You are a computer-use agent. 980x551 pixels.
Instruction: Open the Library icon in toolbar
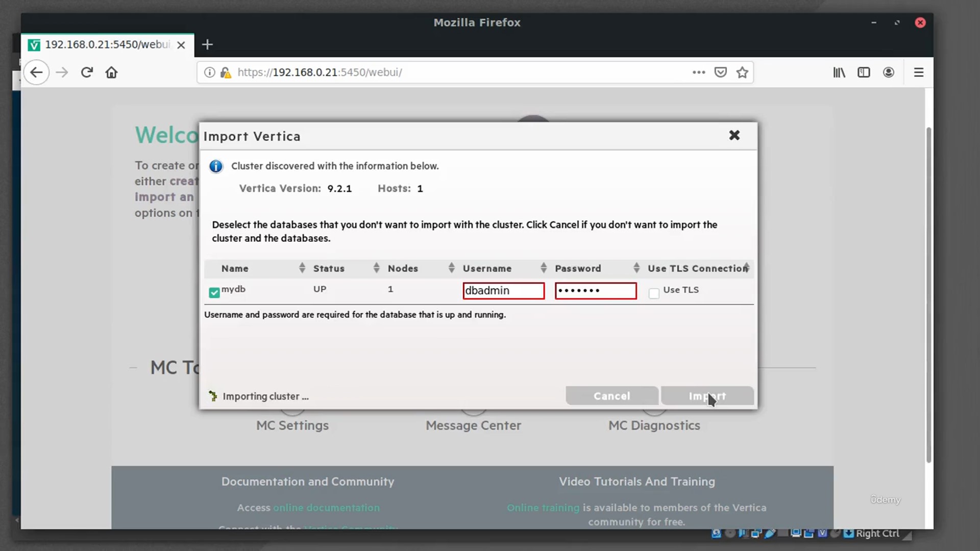pyautogui.click(x=839, y=72)
